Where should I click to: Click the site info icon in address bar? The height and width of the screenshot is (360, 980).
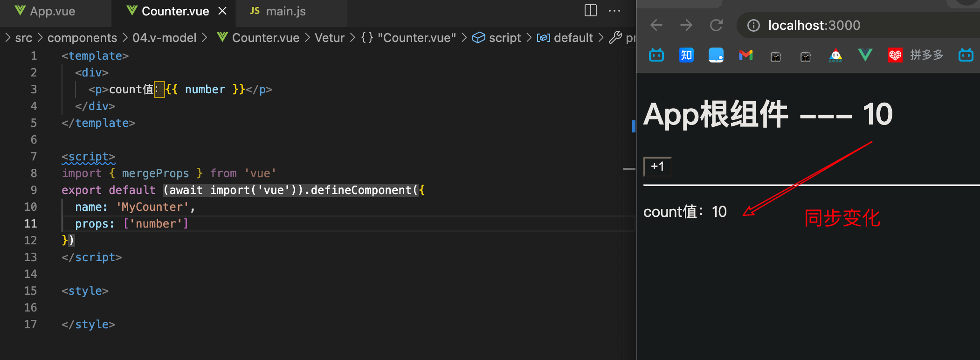coord(753,25)
